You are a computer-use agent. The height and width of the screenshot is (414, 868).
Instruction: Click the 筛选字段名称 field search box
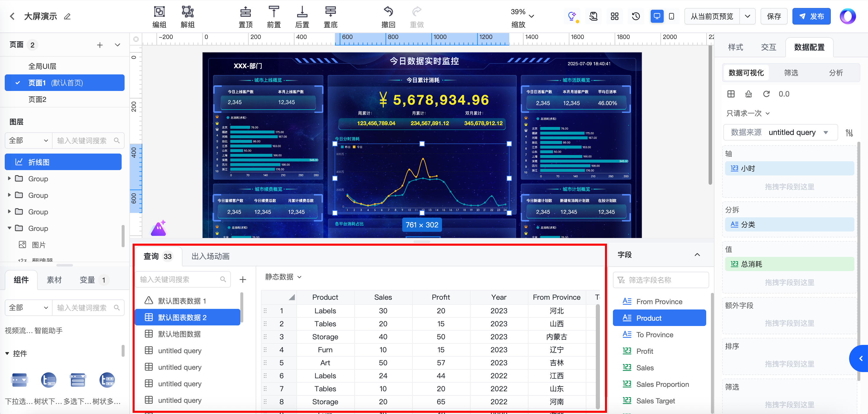click(660, 280)
